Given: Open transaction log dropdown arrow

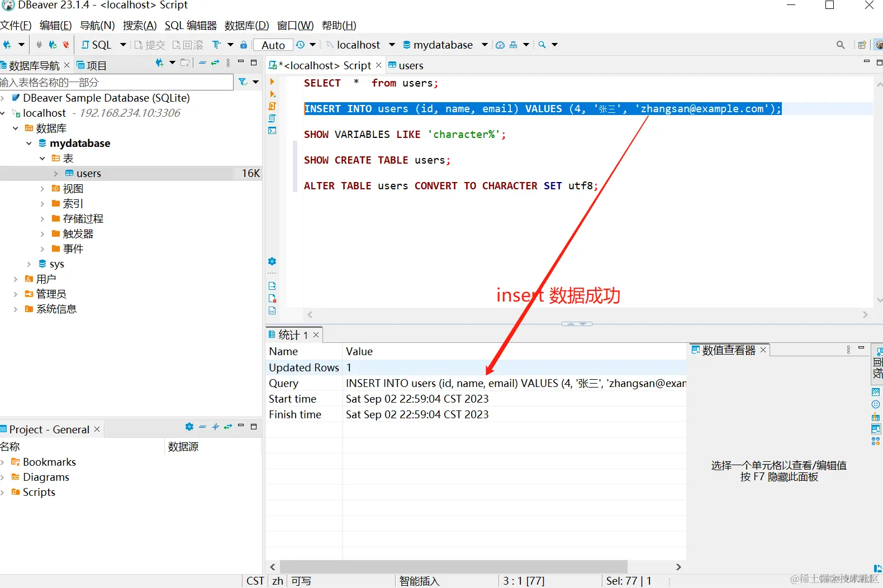Looking at the screenshot, I should [x=312, y=45].
